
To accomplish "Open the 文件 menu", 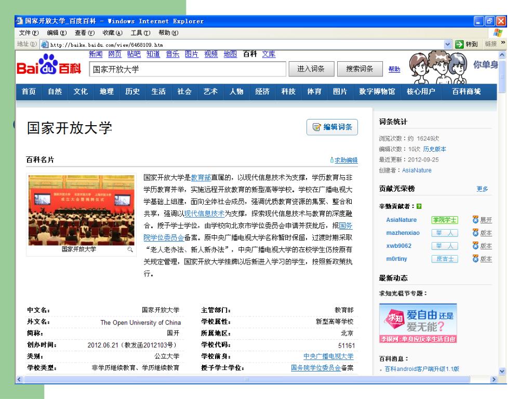I will pos(29,33).
